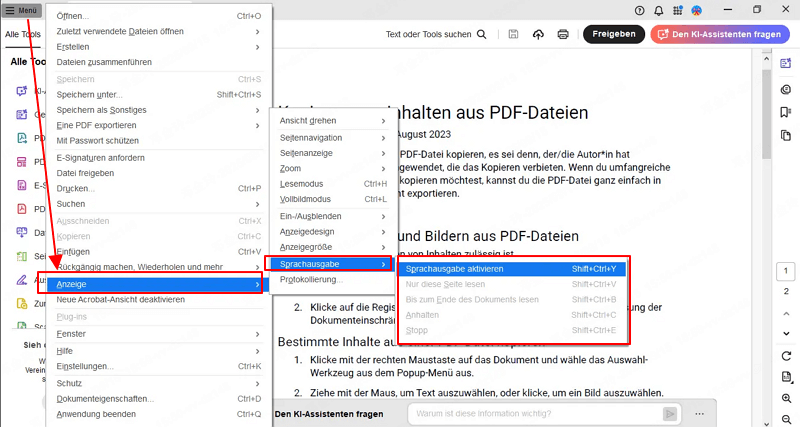Viewport: 800px width, 427px height.
Task: Click the Menü hamburger button
Action: pos(21,10)
